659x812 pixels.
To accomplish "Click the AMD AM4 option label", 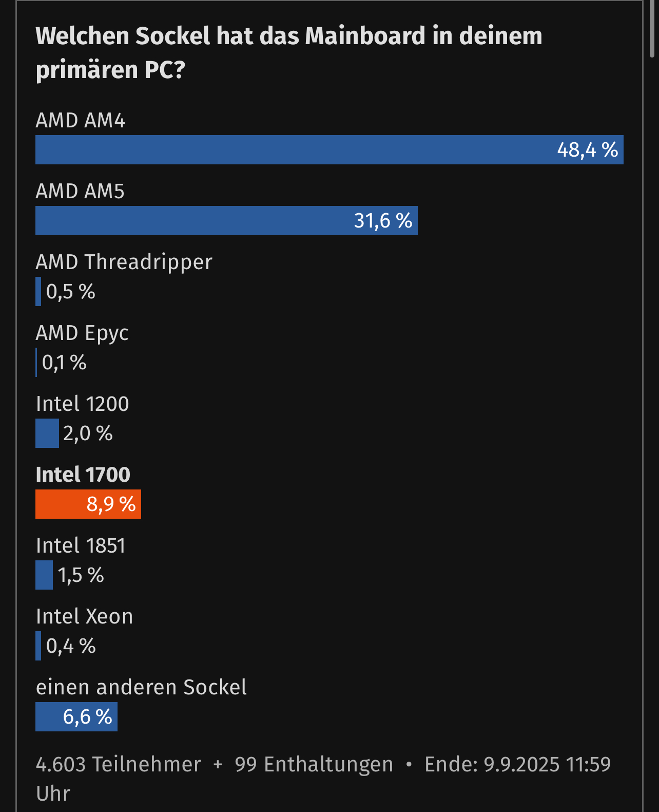I will pos(81,120).
